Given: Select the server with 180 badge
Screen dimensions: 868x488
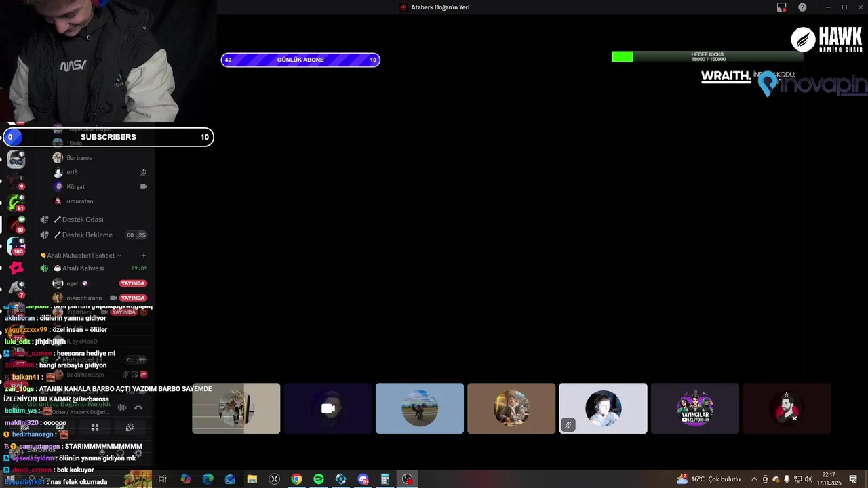Looking at the screenshot, I should pyautogui.click(x=16, y=246).
